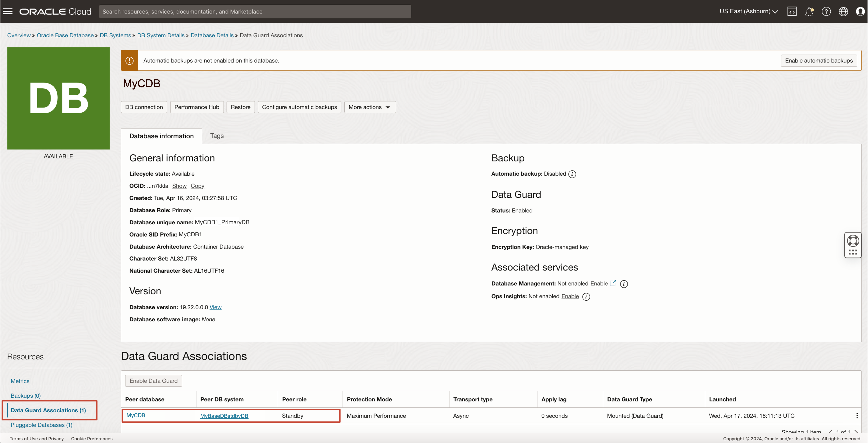
Task: Click the Oracle Cloud logo
Action: point(55,11)
